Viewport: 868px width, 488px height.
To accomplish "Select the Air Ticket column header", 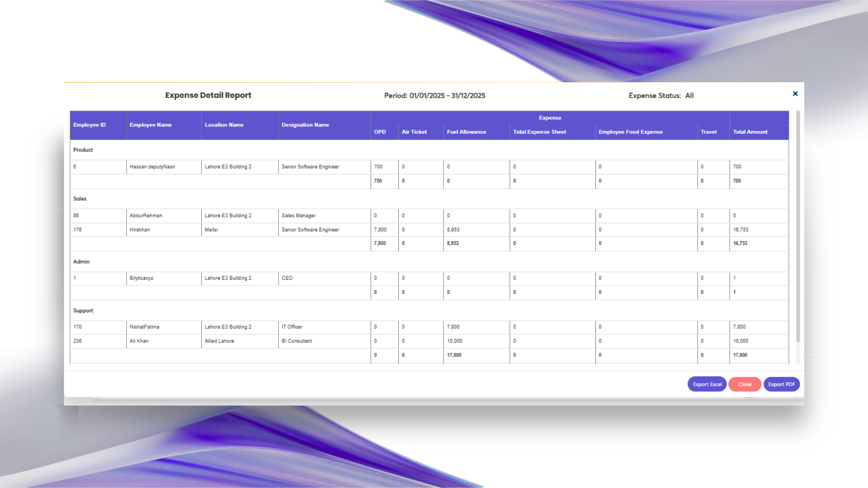I will (x=414, y=132).
